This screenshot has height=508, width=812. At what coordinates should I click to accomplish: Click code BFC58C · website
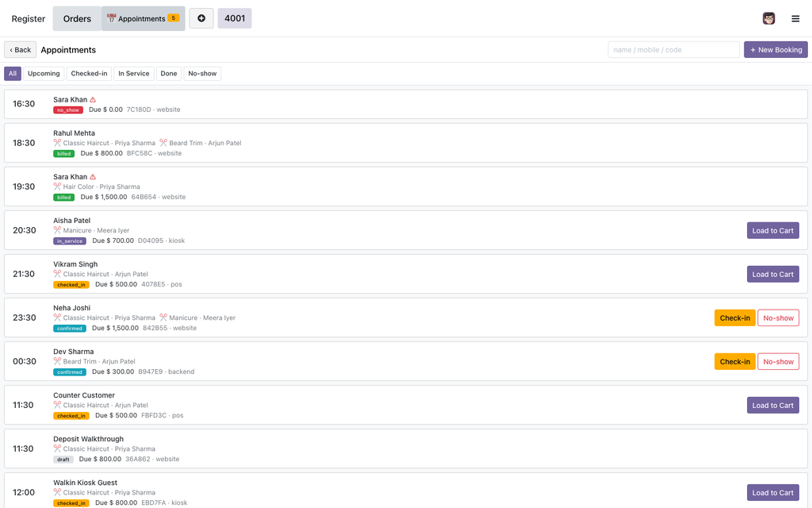[155, 153]
